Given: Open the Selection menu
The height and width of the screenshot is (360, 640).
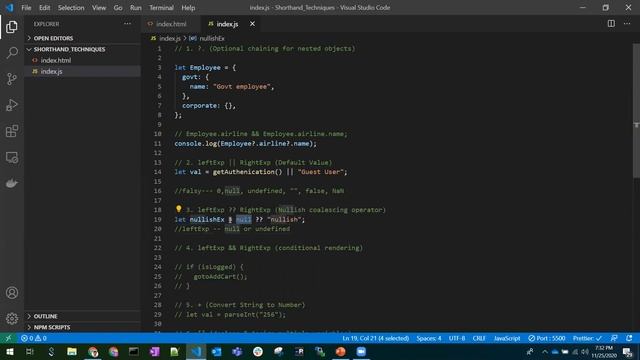Looking at the screenshot, I should tap(71, 7).
